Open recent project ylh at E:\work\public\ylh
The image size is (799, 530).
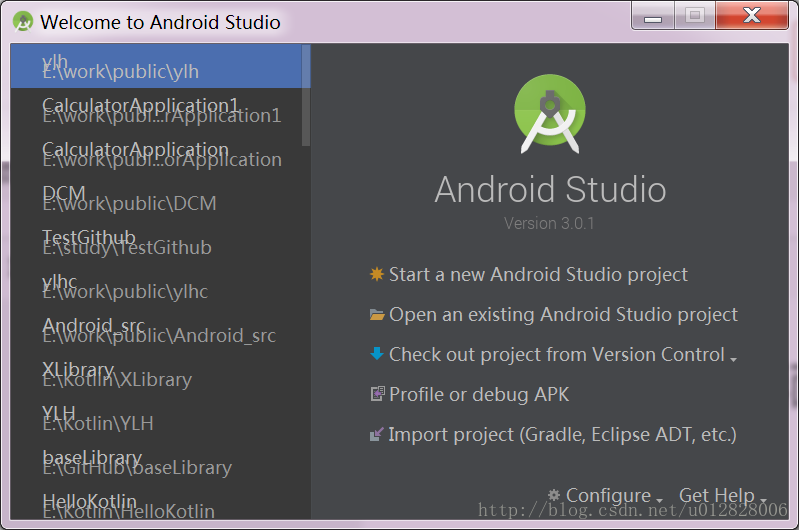coord(156,66)
